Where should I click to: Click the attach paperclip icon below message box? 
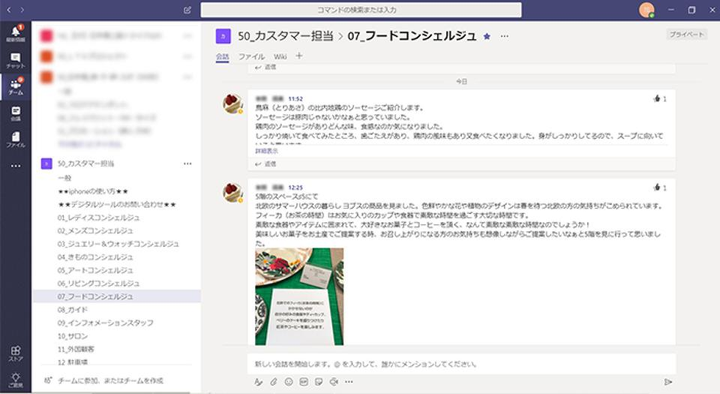click(x=273, y=382)
